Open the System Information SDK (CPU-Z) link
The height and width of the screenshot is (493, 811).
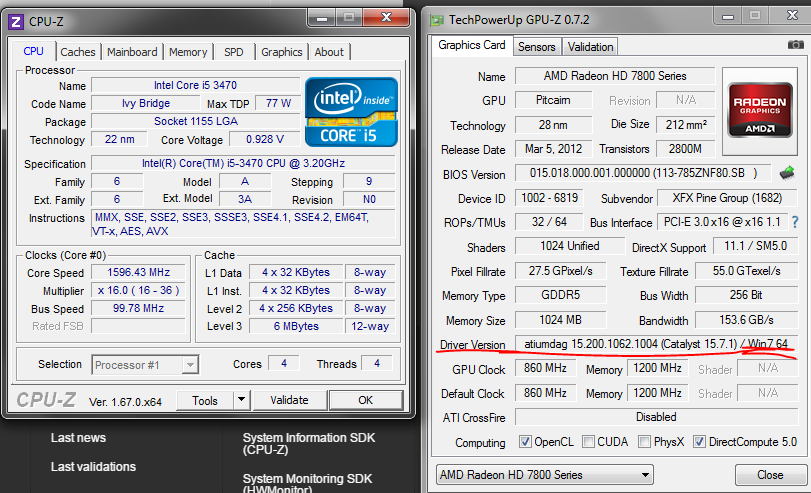point(309,444)
